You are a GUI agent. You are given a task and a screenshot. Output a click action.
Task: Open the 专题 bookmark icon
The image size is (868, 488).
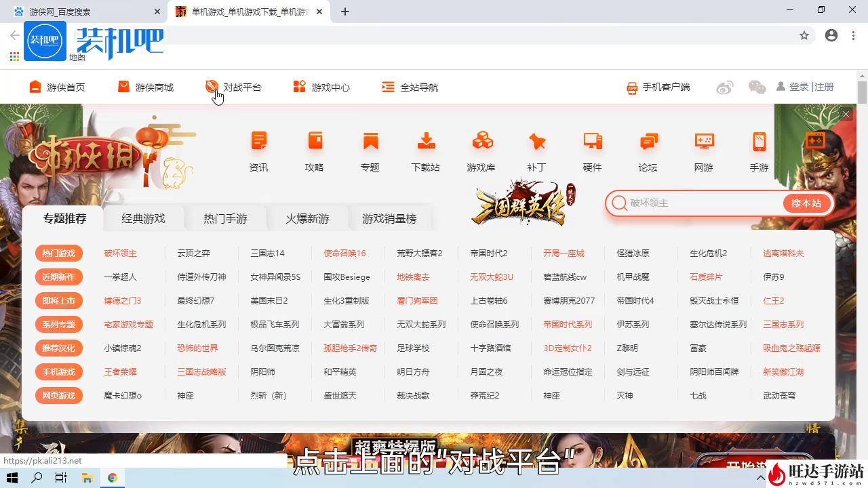coord(370,141)
